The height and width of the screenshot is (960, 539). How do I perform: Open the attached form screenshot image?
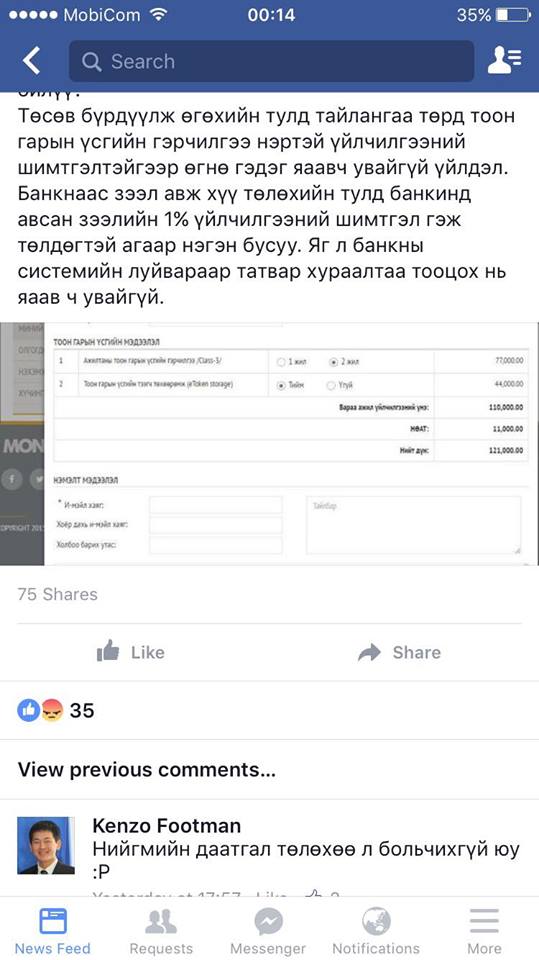coord(270,444)
